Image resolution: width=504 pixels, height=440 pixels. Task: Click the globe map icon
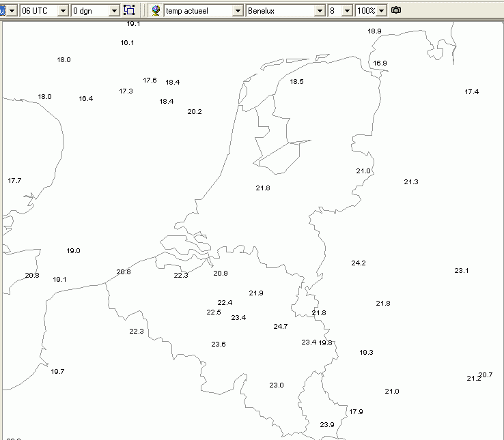coord(156,11)
